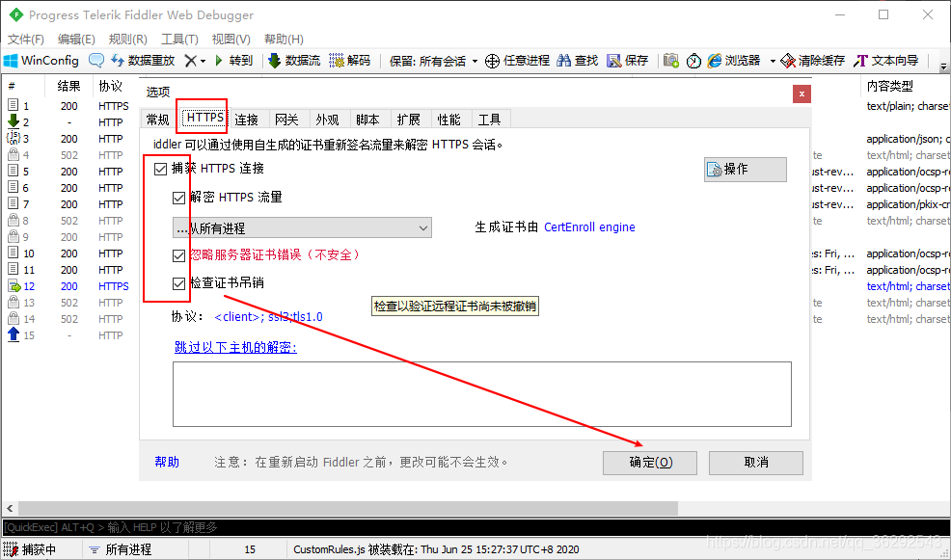Toggle the 检查证书吊销 checkbox
The image size is (951, 560).
coord(179,283)
